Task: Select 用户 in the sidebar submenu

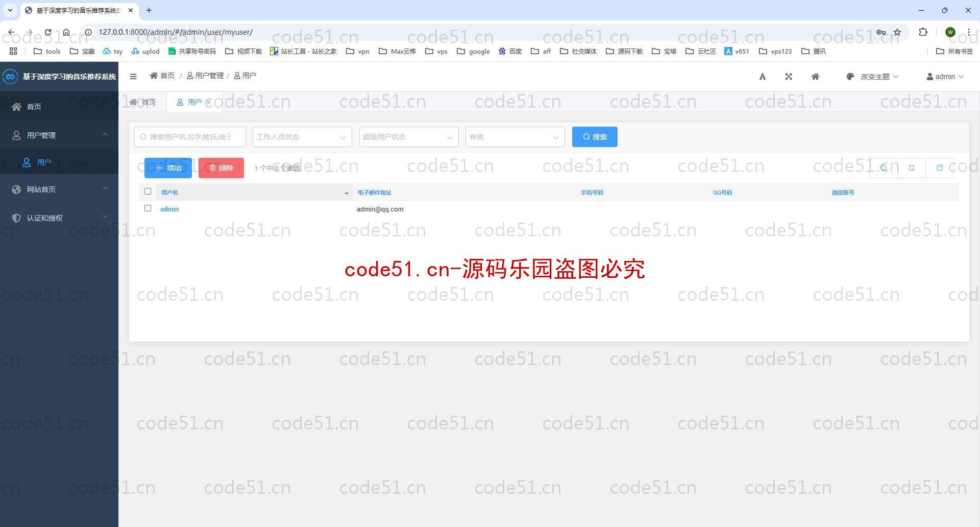Action: pyautogui.click(x=59, y=162)
